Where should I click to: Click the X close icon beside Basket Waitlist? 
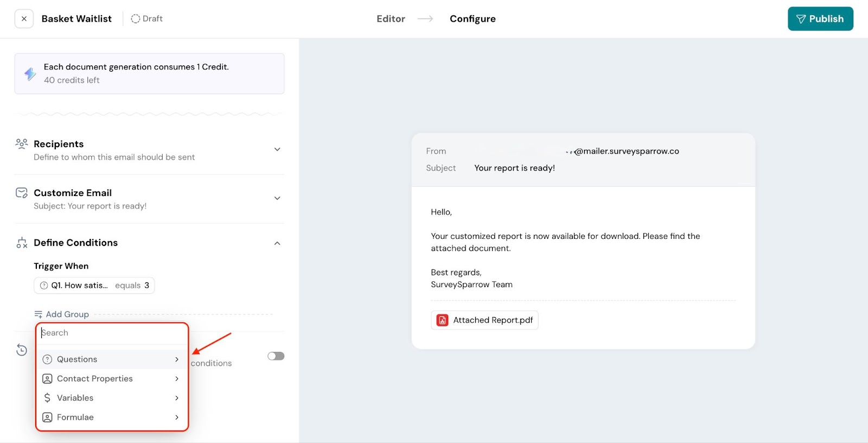point(24,19)
